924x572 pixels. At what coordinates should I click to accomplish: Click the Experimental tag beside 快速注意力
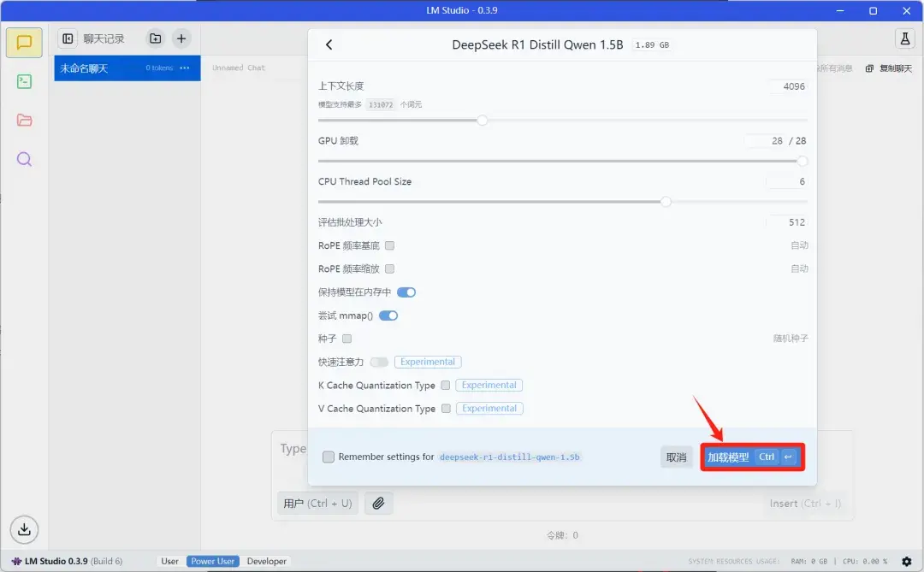click(x=428, y=362)
